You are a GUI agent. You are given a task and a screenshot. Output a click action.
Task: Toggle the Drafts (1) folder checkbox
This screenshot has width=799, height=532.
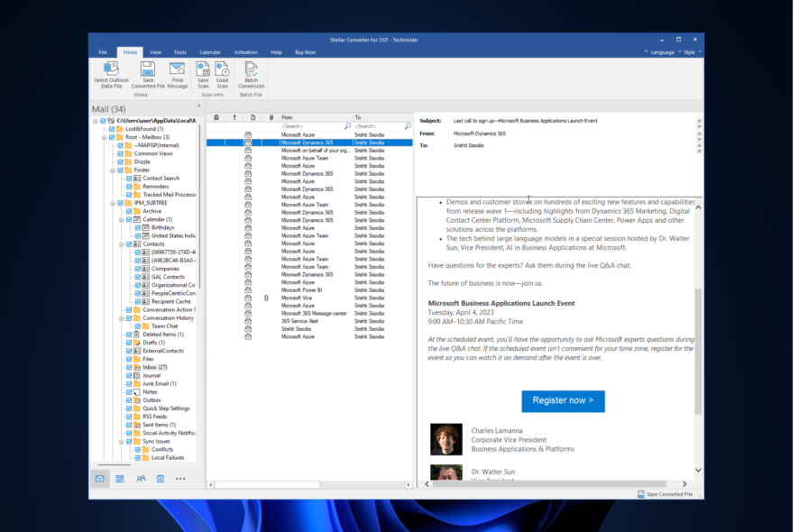128,343
